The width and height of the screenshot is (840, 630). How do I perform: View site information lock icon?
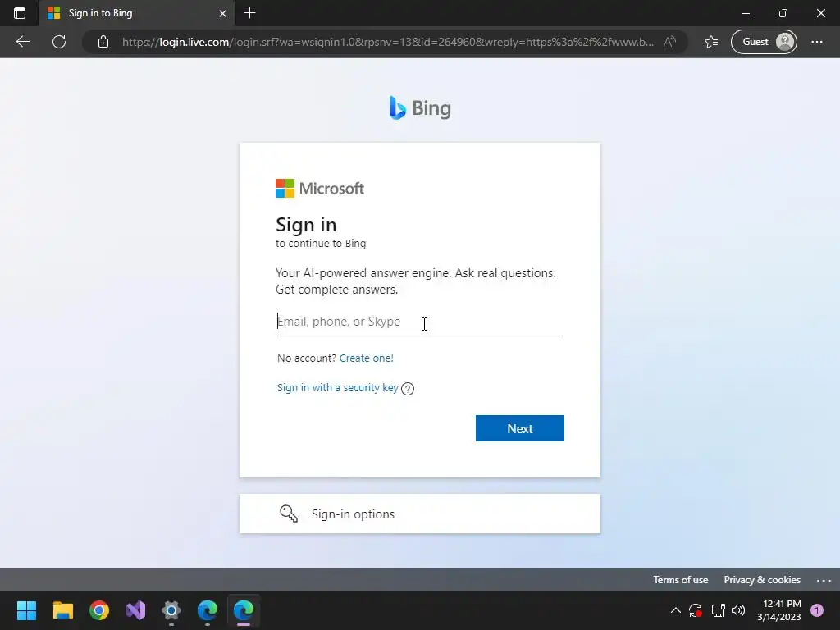[x=103, y=42]
